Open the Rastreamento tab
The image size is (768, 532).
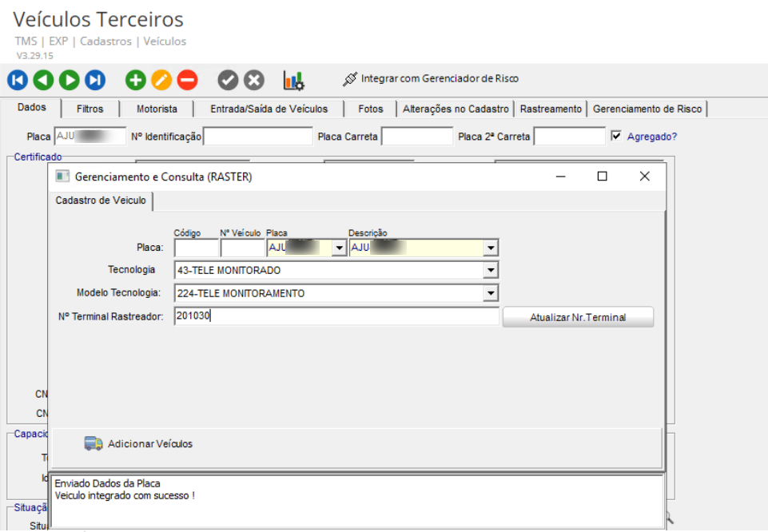click(551, 109)
